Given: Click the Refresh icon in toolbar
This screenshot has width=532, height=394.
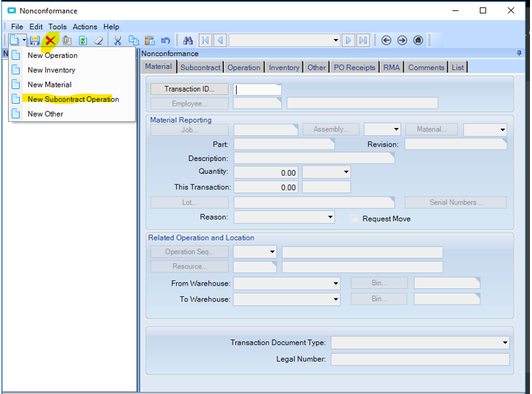Looking at the screenshot, I should coord(83,40).
